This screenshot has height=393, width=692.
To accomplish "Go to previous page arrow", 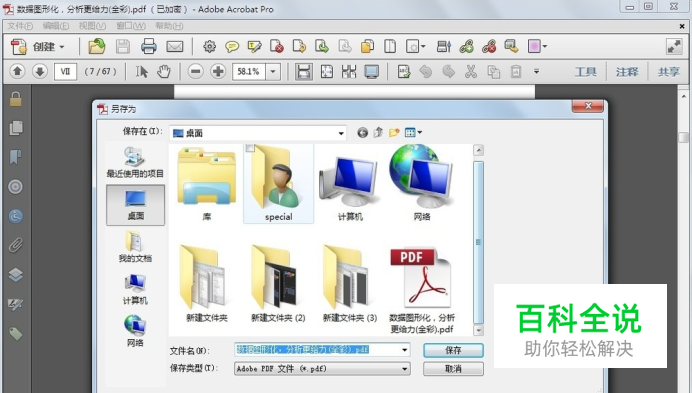I will pos(17,71).
